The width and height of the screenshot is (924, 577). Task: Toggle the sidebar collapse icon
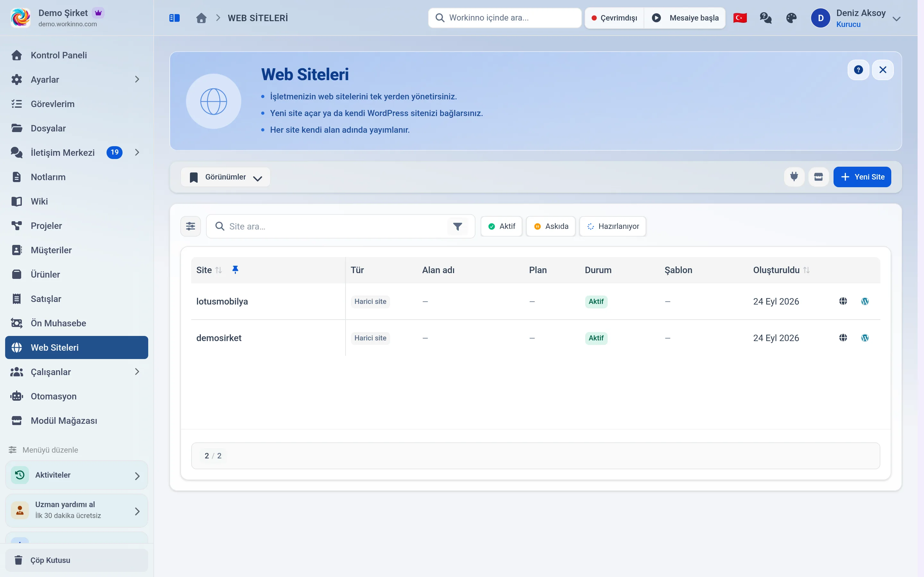175,18
